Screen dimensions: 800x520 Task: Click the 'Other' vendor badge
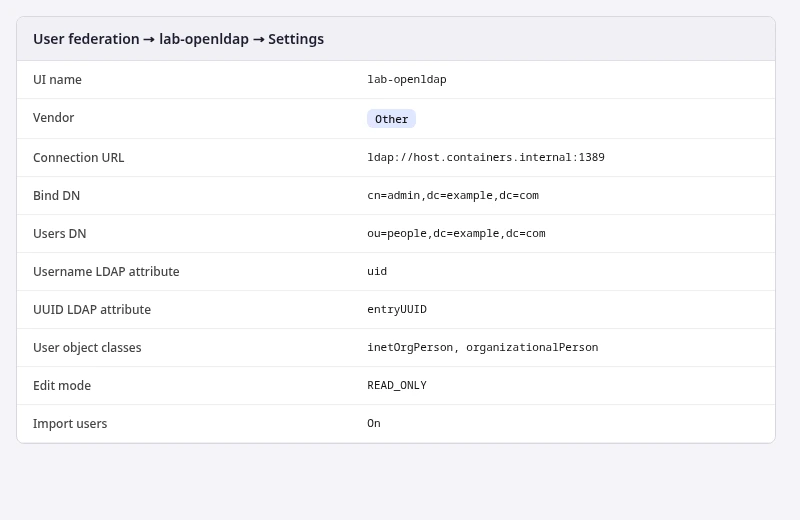coord(391,119)
